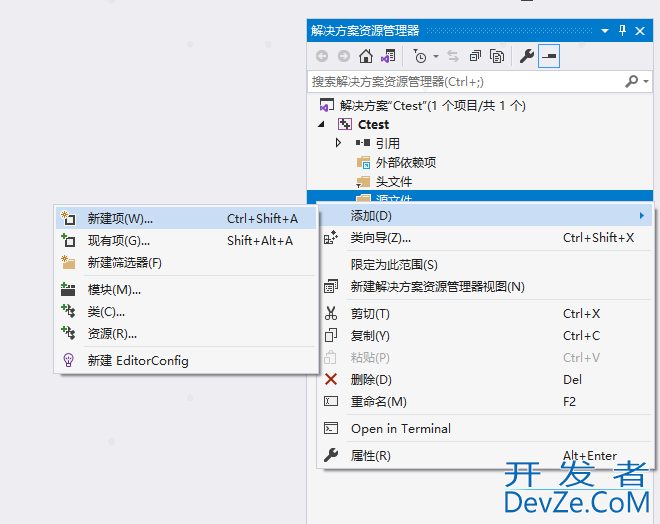The height and width of the screenshot is (524, 660).
Task: Select 类(C)... in submenu
Action: click(x=186, y=312)
